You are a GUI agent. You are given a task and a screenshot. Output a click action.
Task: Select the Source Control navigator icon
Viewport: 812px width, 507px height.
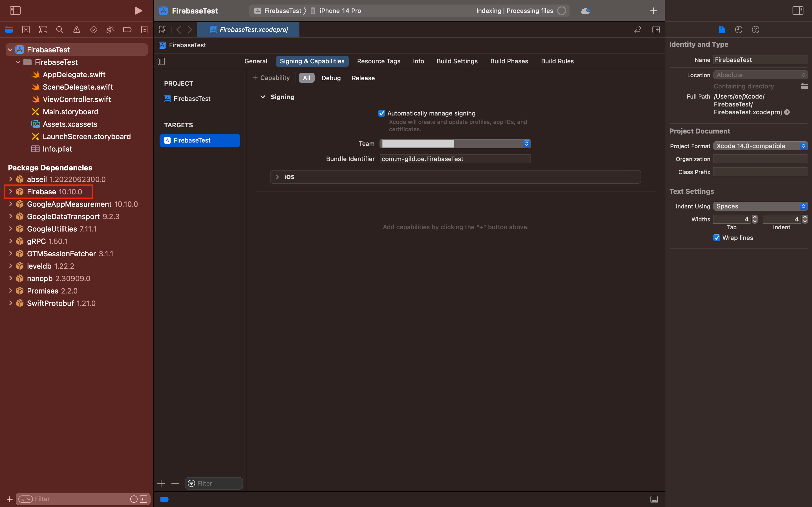pos(26,30)
